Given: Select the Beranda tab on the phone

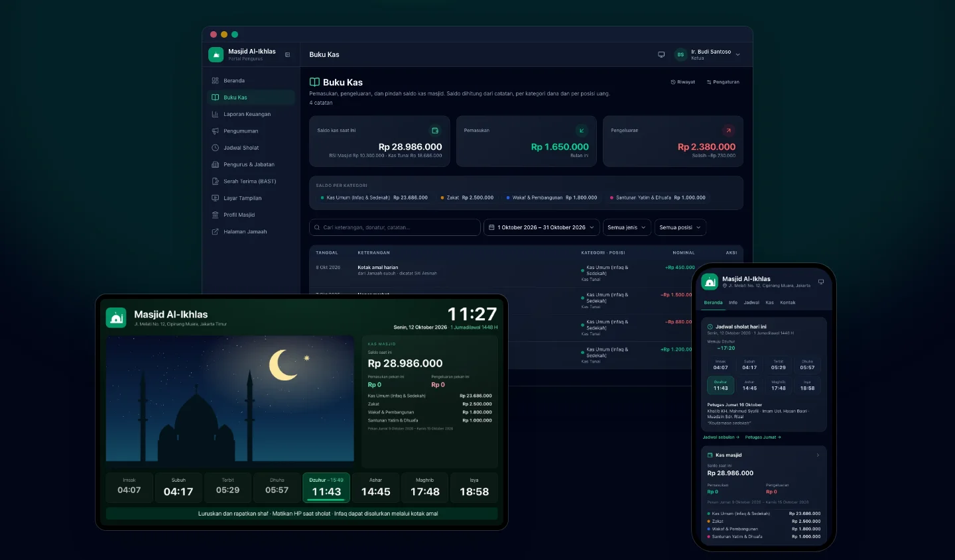Looking at the screenshot, I should click(713, 303).
